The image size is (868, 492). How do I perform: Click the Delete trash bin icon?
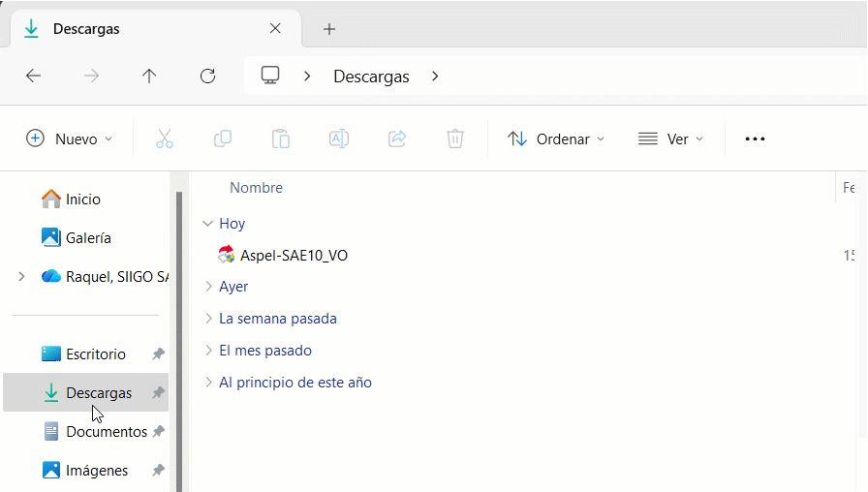(x=455, y=138)
